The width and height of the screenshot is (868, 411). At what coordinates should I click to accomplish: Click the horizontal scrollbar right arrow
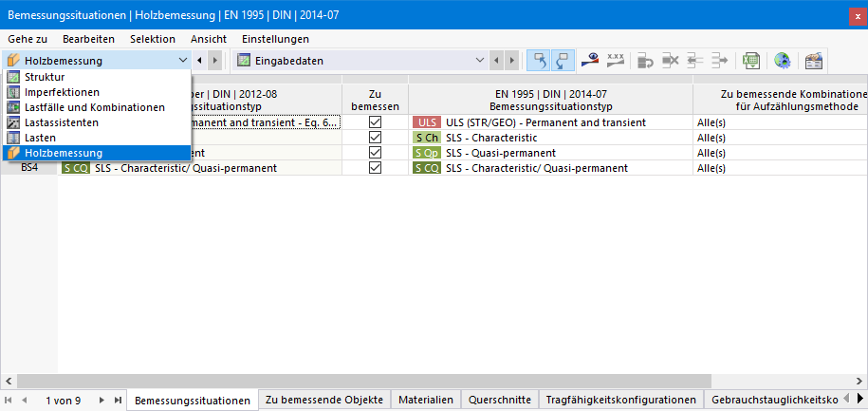coord(859,381)
